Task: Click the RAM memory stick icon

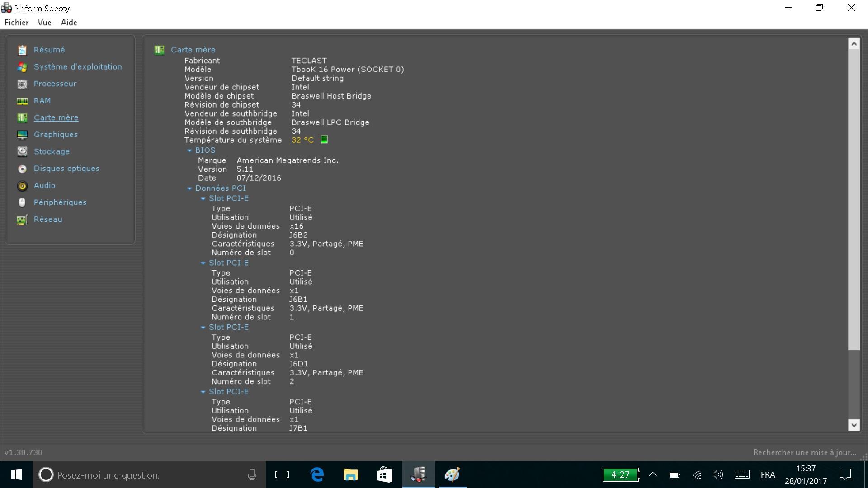Action: click(x=22, y=101)
